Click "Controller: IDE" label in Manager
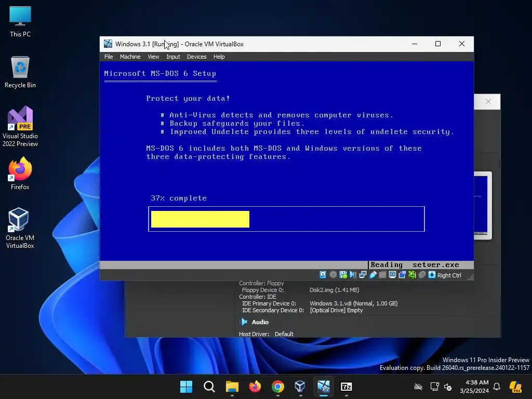This screenshot has height=399, width=532. [x=258, y=297]
